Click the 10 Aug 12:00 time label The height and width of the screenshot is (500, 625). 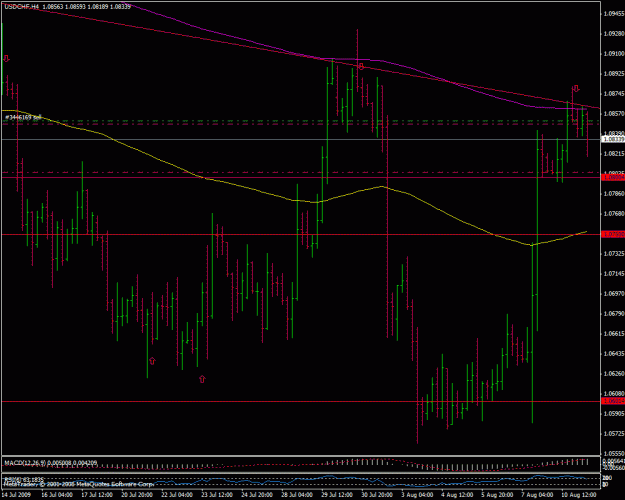[579, 495]
